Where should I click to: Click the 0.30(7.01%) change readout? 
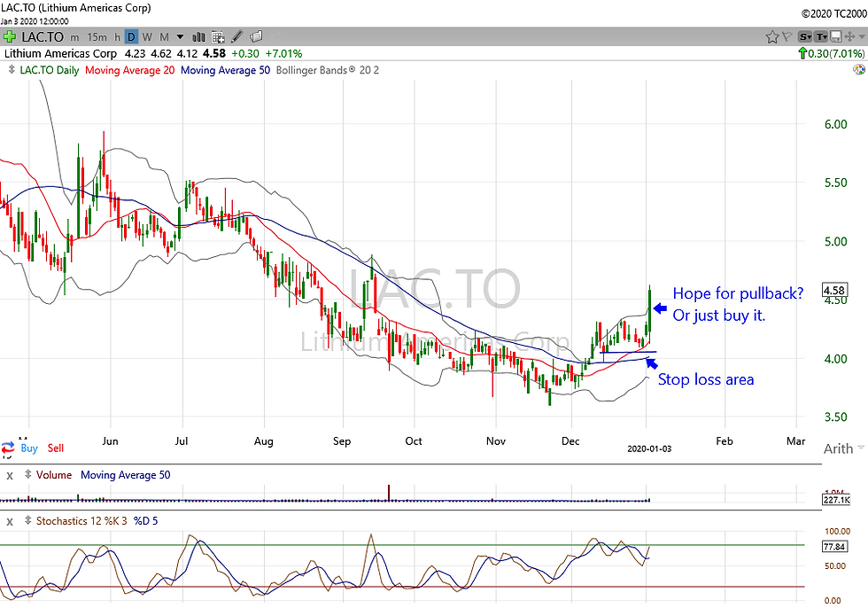point(832,54)
